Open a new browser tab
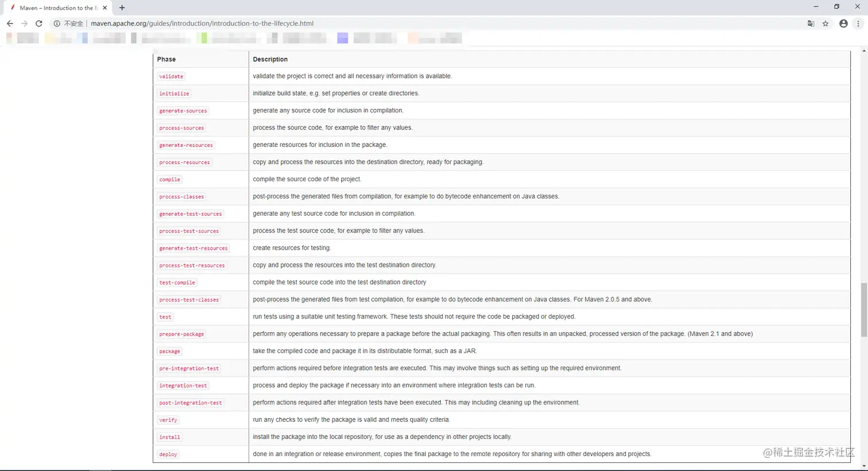Viewport: 868px width, 471px height. coord(122,8)
